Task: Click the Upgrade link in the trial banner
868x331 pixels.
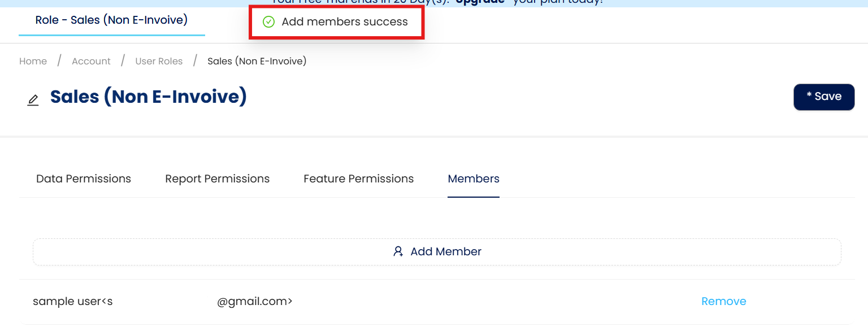Action: point(479,2)
